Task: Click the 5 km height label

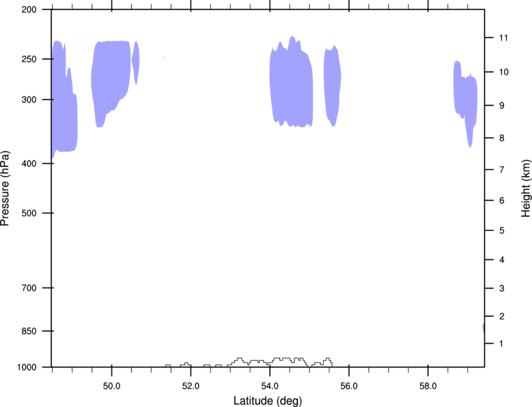Action: point(501,230)
